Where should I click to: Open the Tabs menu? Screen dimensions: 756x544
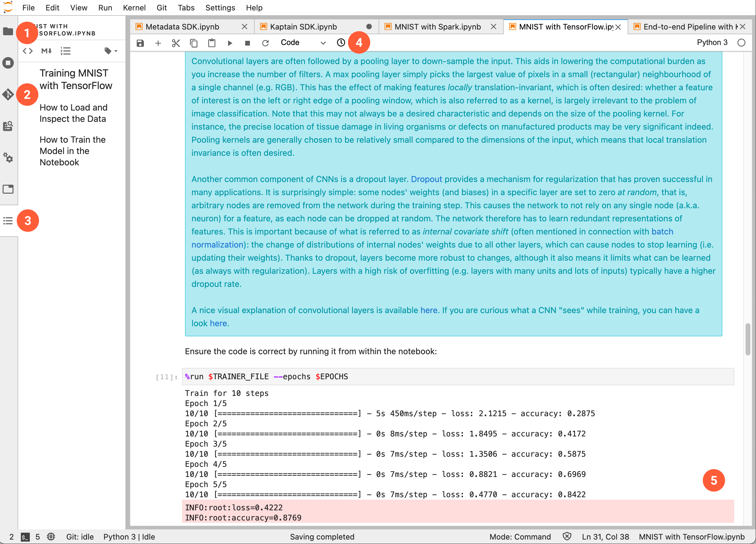point(186,8)
